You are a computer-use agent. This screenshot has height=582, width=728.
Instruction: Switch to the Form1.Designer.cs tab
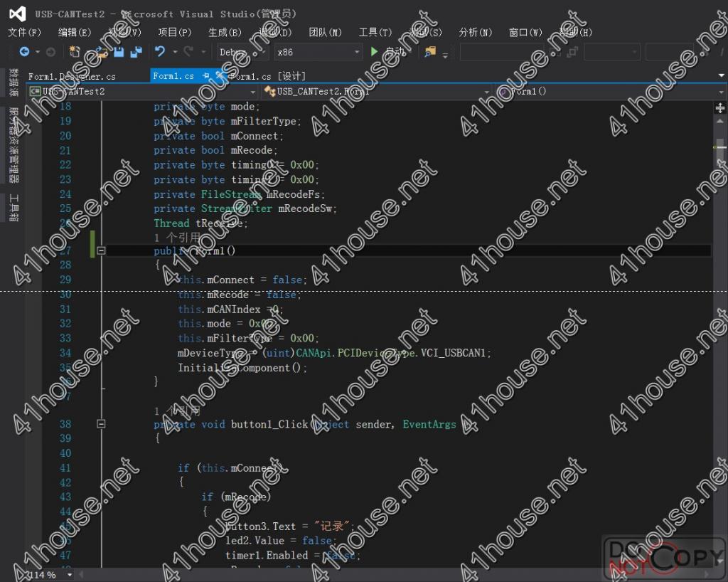point(72,76)
